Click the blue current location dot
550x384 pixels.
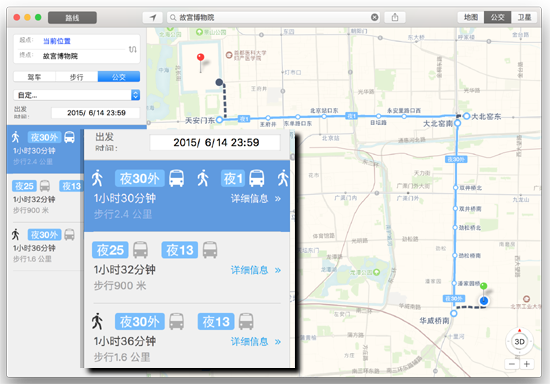point(484,301)
